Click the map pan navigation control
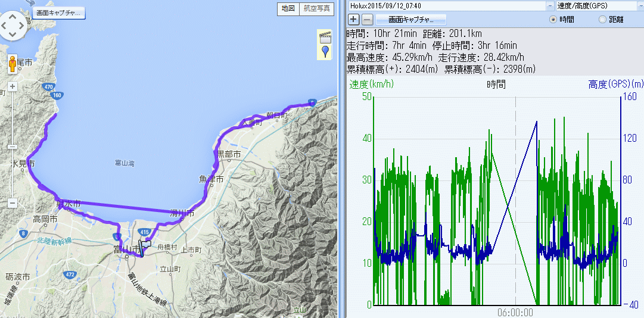 click(13, 25)
